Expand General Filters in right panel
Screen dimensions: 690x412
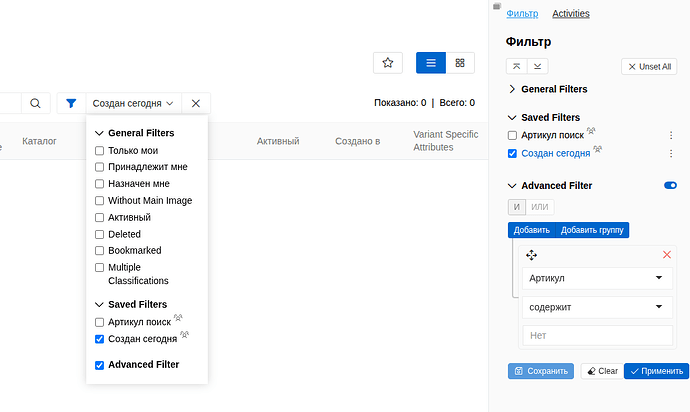512,89
